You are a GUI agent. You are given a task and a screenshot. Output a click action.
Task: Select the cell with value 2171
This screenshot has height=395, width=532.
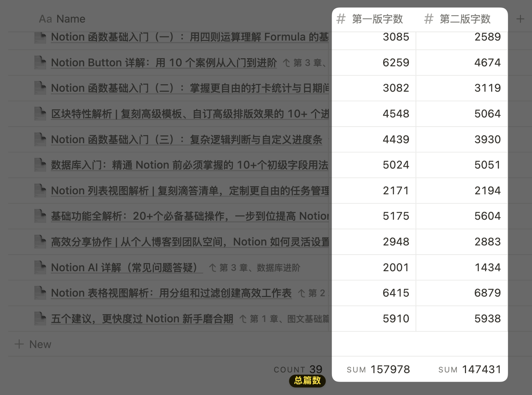pos(374,191)
